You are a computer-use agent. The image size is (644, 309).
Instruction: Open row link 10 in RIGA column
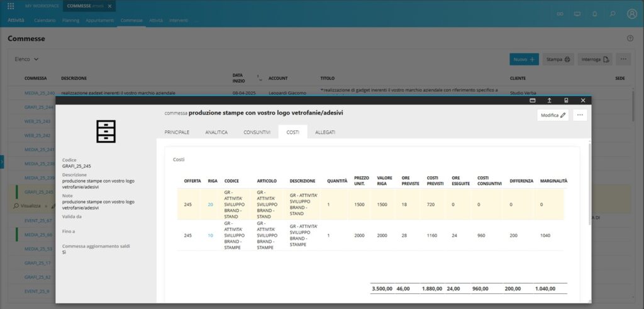point(210,235)
